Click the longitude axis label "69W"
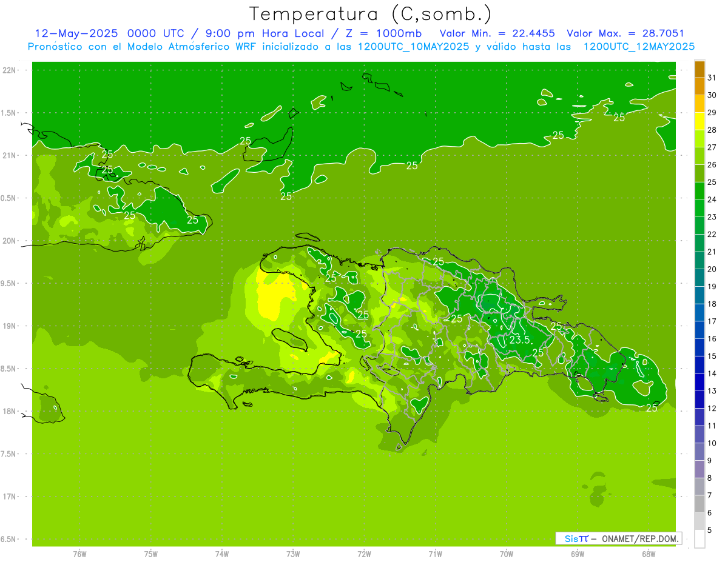Viewport: 728px width, 562px height. [x=578, y=554]
